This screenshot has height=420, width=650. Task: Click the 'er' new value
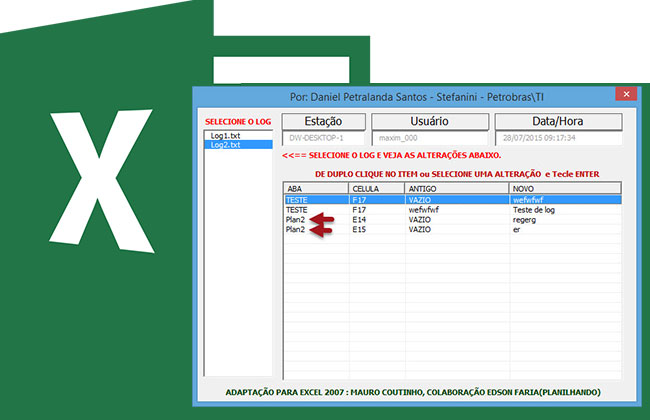[x=516, y=229]
